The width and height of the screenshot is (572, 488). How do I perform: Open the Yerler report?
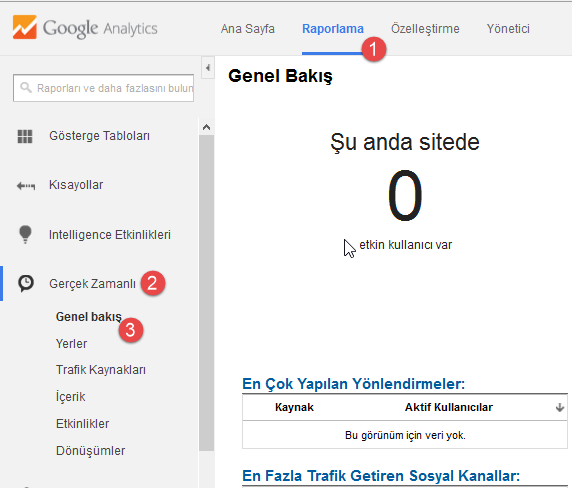(x=72, y=344)
